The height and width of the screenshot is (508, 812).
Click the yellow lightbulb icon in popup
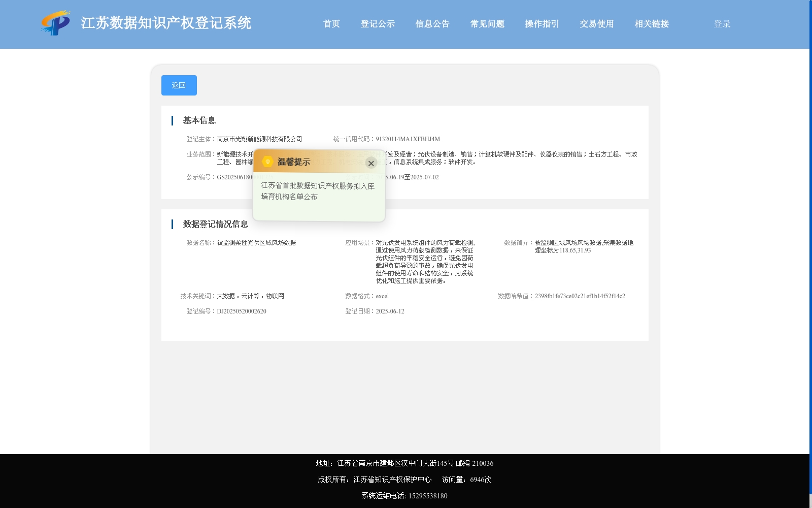click(267, 162)
